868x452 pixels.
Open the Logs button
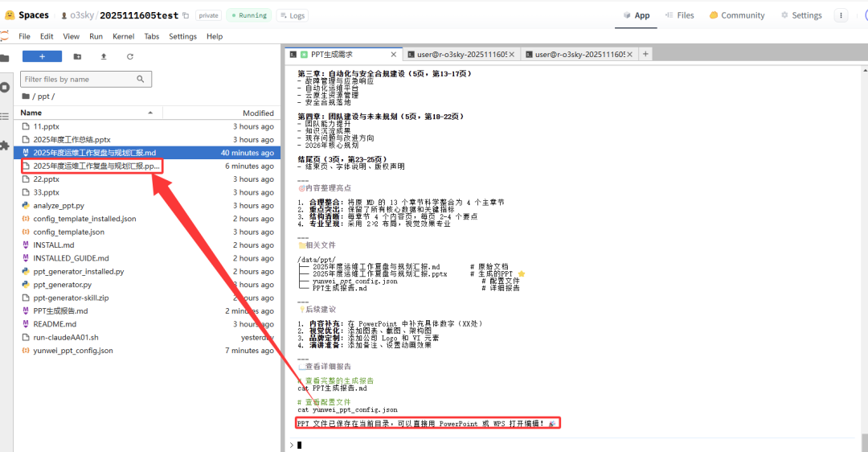point(292,15)
